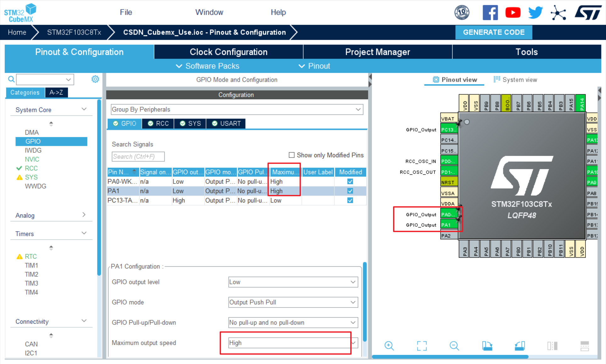
Task: Open the Maximum output speed dropdown
Action: 293,343
